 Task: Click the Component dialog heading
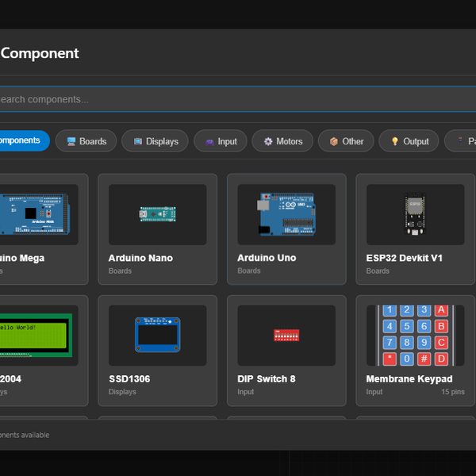tap(40, 53)
